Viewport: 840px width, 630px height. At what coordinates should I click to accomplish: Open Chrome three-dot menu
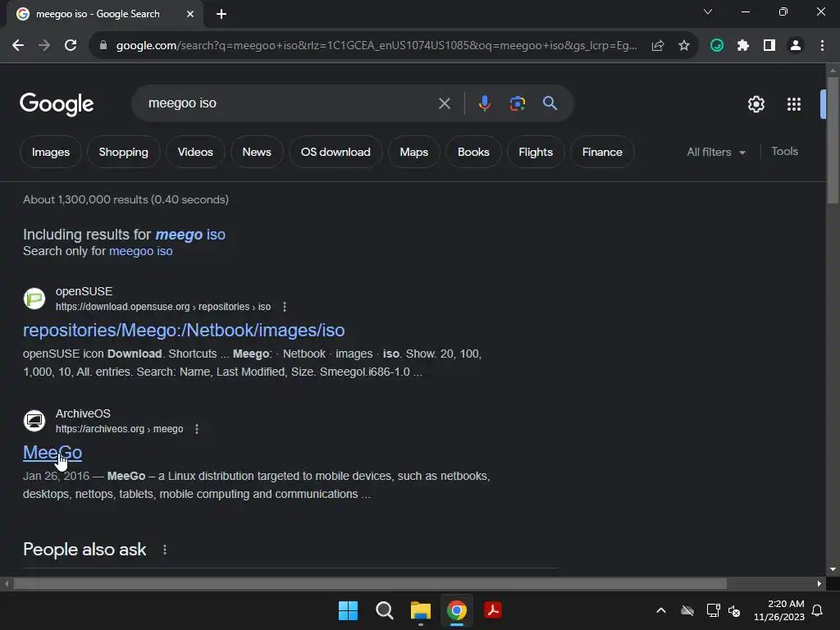[822, 46]
